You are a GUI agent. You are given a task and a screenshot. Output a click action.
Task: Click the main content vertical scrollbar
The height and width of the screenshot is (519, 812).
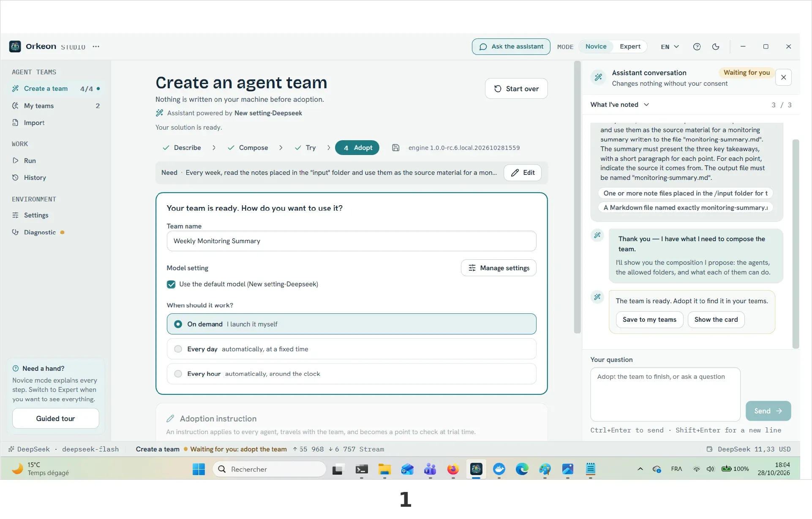(577, 197)
